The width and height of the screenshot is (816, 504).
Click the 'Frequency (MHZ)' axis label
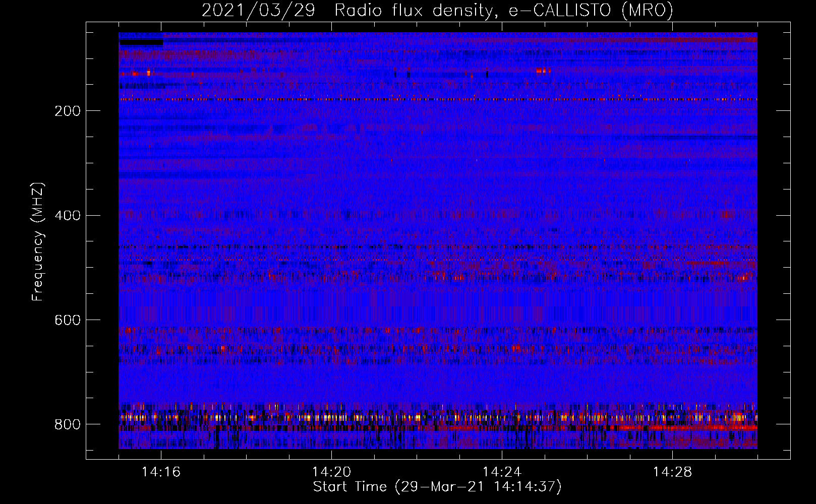click(38, 241)
